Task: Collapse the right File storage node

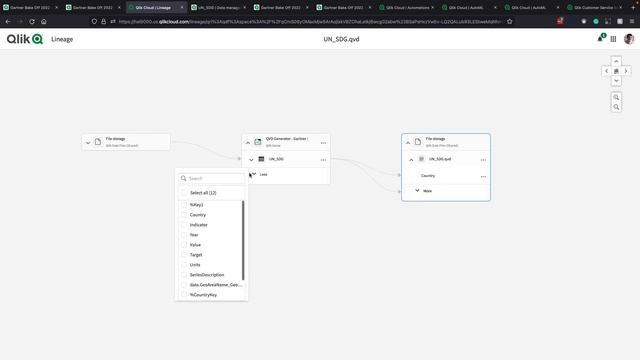Action: click(408, 143)
